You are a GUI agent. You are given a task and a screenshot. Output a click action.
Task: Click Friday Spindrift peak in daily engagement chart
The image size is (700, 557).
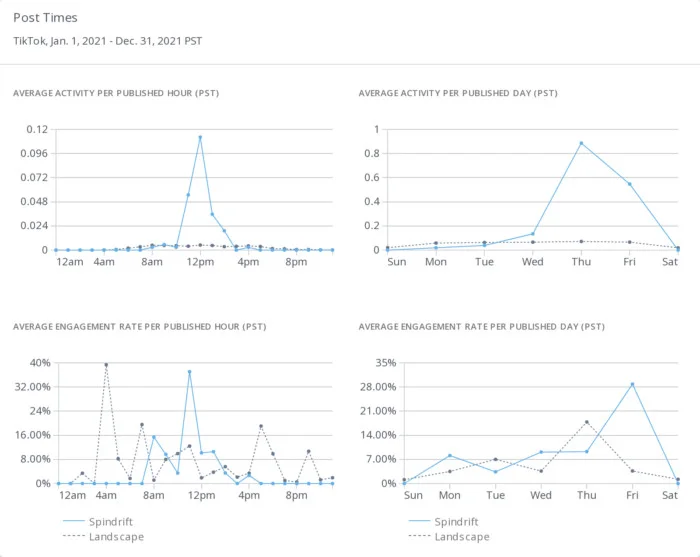[632, 384]
